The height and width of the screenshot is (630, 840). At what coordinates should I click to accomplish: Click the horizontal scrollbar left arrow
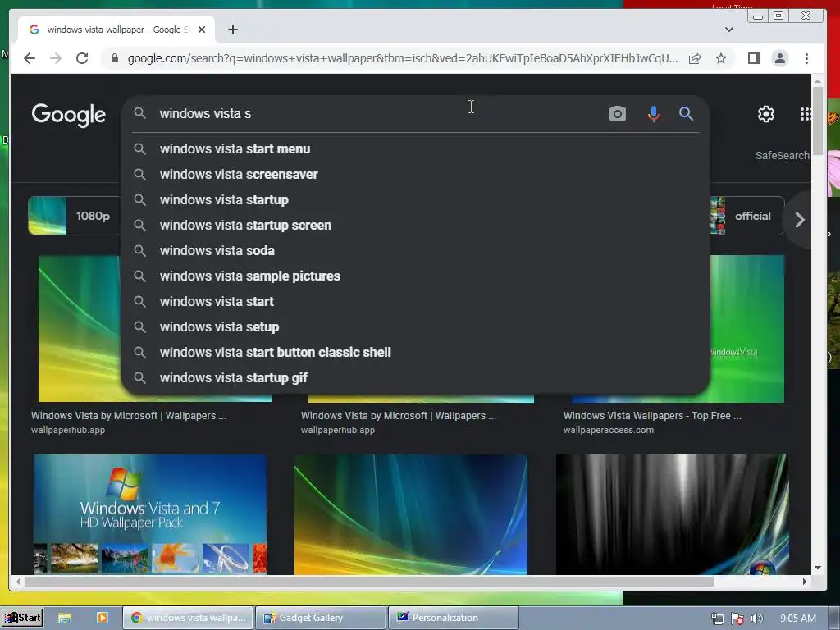(x=18, y=582)
